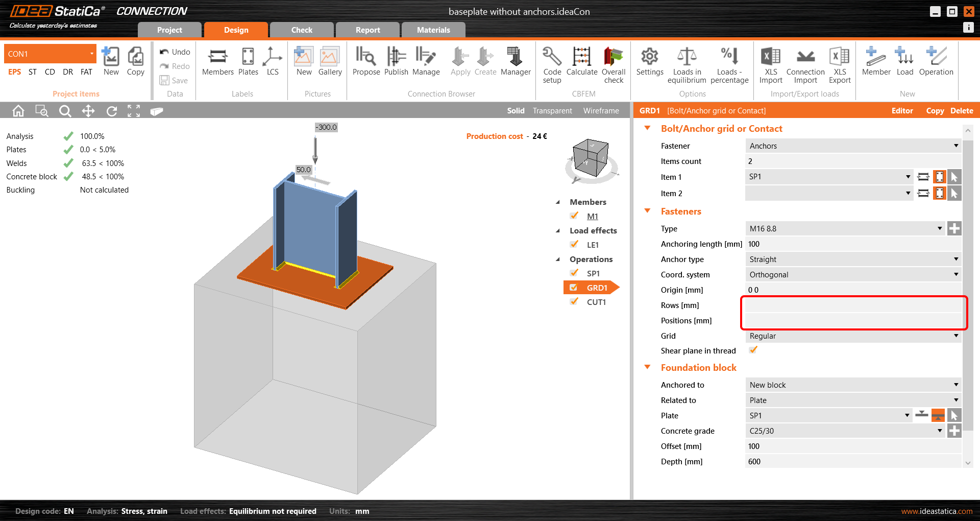Click the home view icon

[x=18, y=111]
